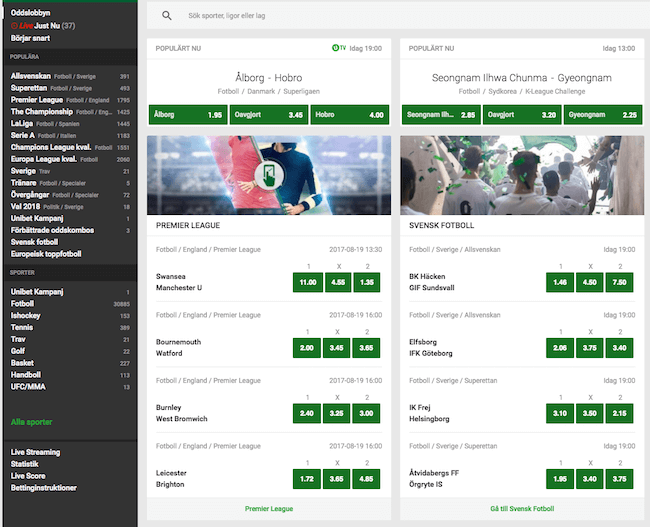Open Live Score page
Image resolution: width=650 pixels, height=527 pixels.
[28, 476]
